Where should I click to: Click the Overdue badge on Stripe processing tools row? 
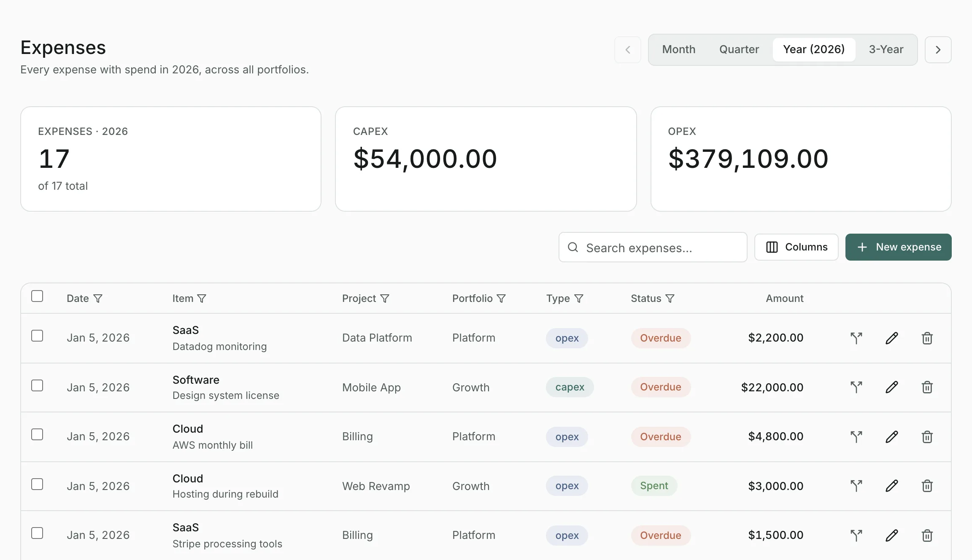(x=661, y=536)
